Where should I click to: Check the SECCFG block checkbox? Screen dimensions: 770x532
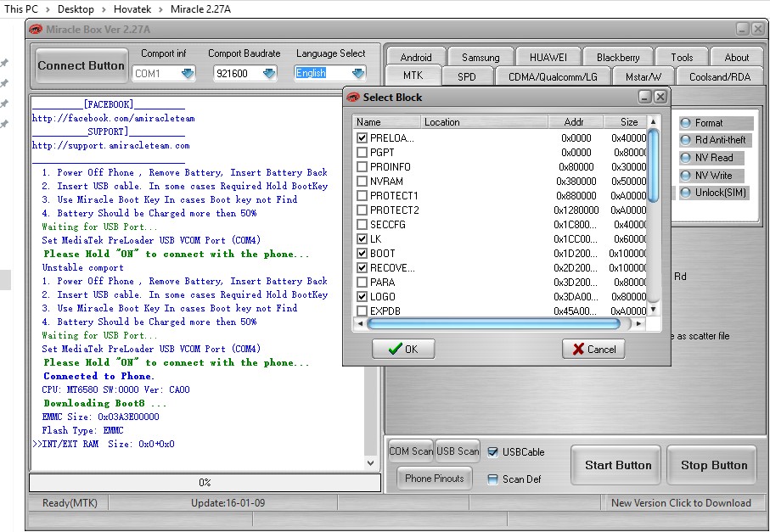(x=362, y=224)
